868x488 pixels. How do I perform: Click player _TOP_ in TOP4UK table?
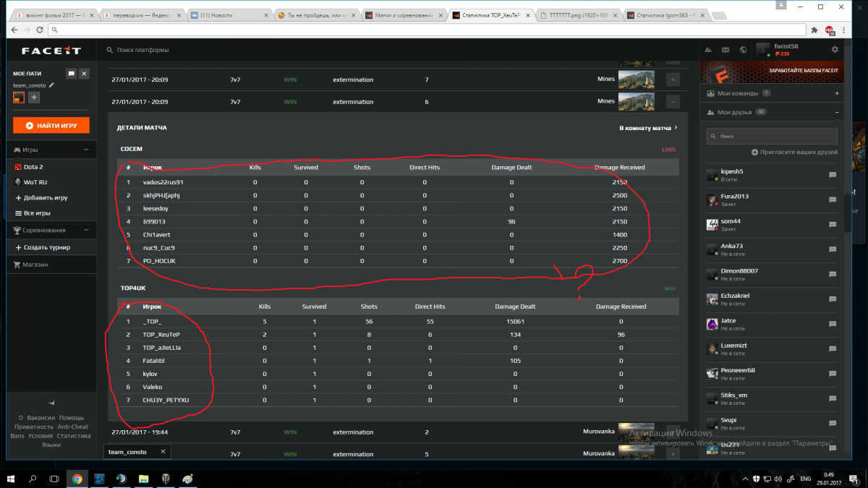pyautogui.click(x=153, y=321)
